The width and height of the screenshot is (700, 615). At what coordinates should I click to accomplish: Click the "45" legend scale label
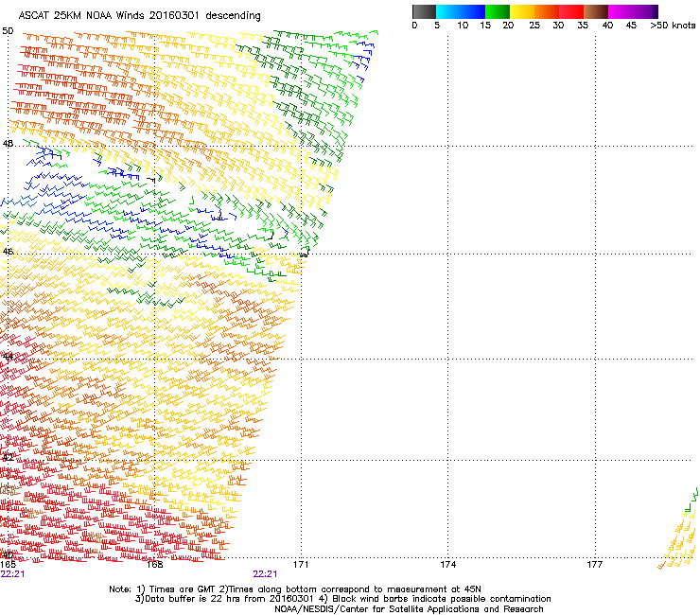tap(631, 26)
